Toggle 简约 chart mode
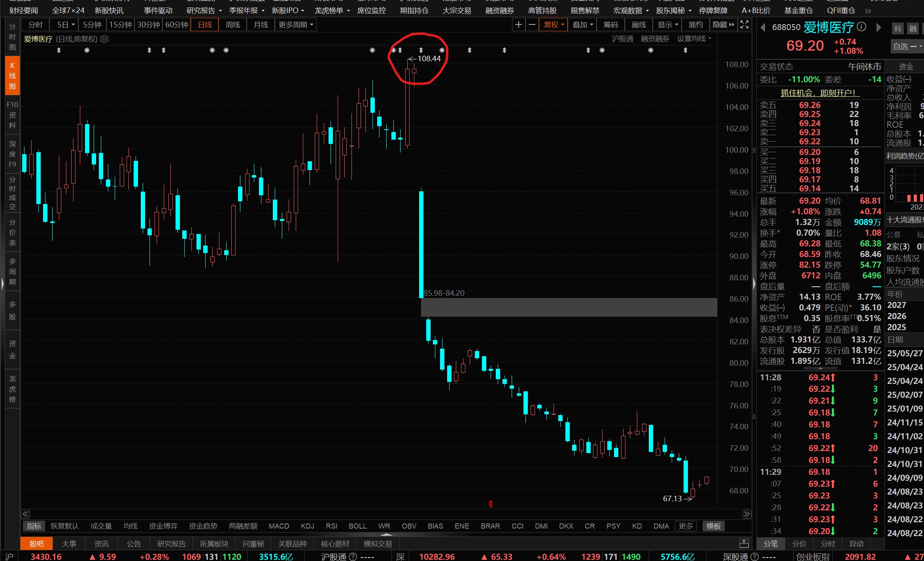Screen dimensions: 924x561 [695, 25]
